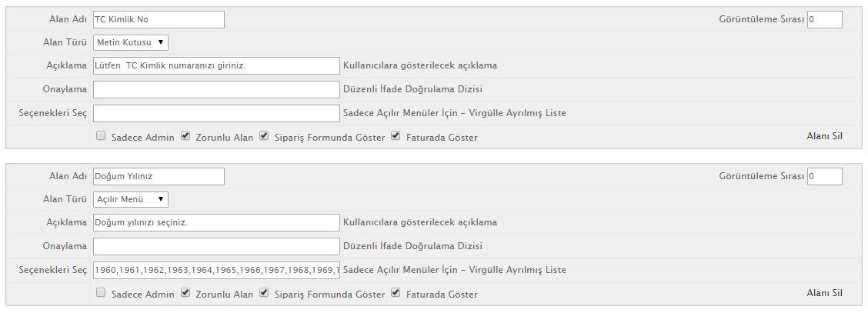Click the empty Onaylama field for TC Kimlik No
The image size is (868, 313).
point(216,89)
